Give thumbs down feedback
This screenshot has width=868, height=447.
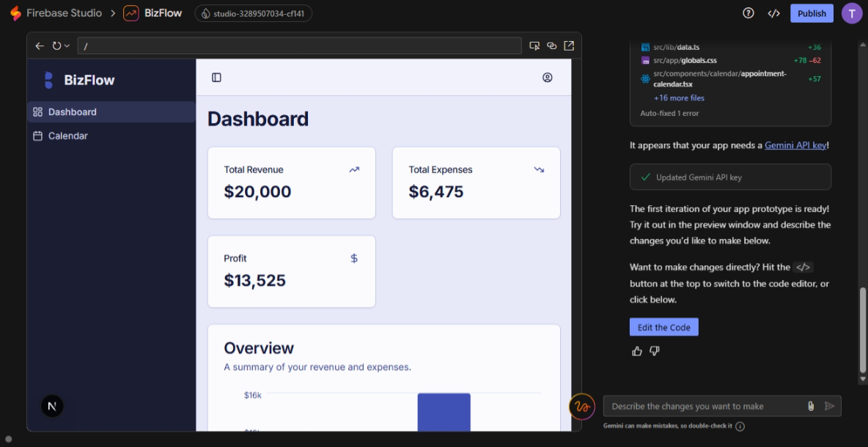655,351
